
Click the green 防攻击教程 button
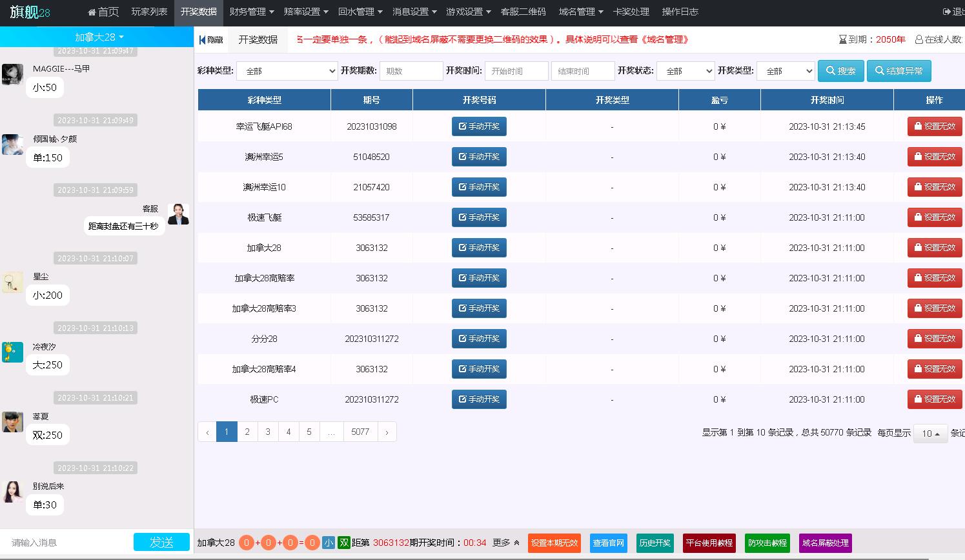pos(767,543)
